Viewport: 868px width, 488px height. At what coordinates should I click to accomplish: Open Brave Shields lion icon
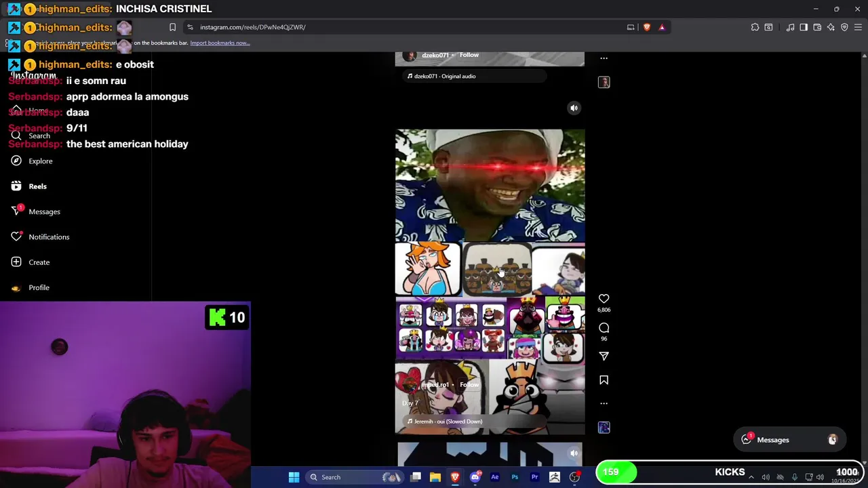click(x=647, y=27)
